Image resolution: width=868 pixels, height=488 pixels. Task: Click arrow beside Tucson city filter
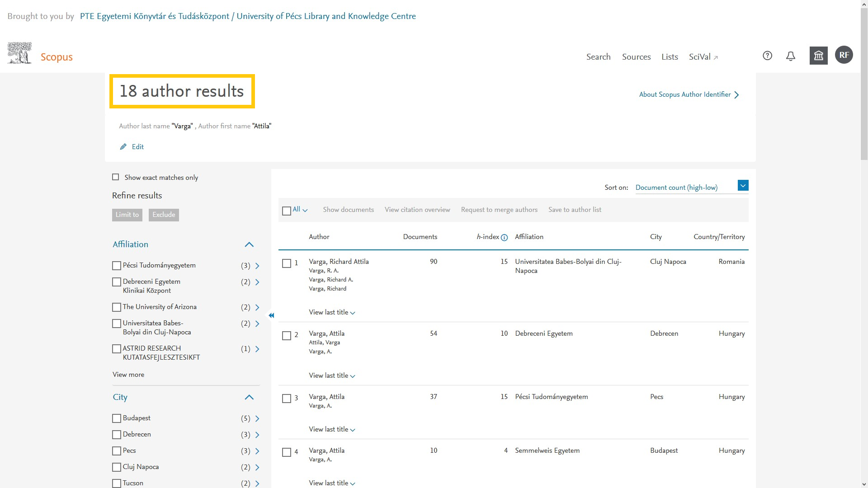point(257,483)
